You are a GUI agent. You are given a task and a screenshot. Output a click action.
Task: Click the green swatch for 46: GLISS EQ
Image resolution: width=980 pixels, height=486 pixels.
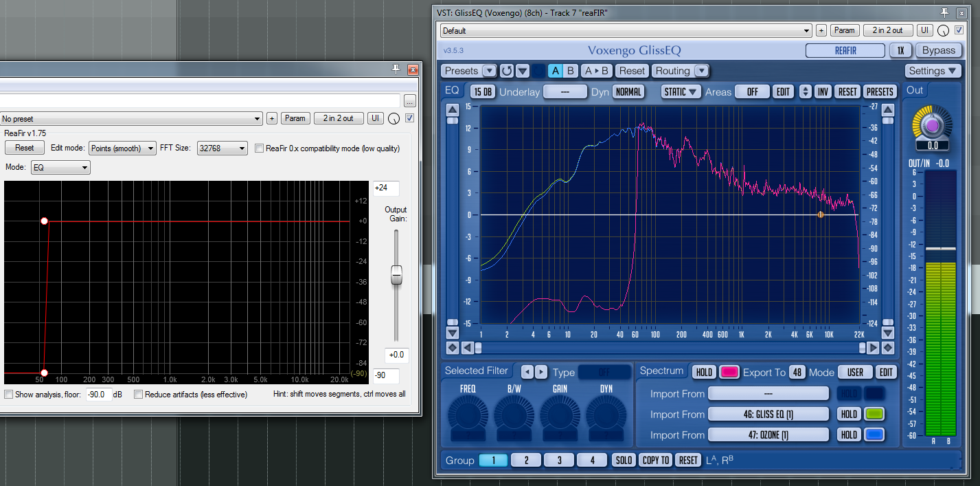click(x=874, y=415)
